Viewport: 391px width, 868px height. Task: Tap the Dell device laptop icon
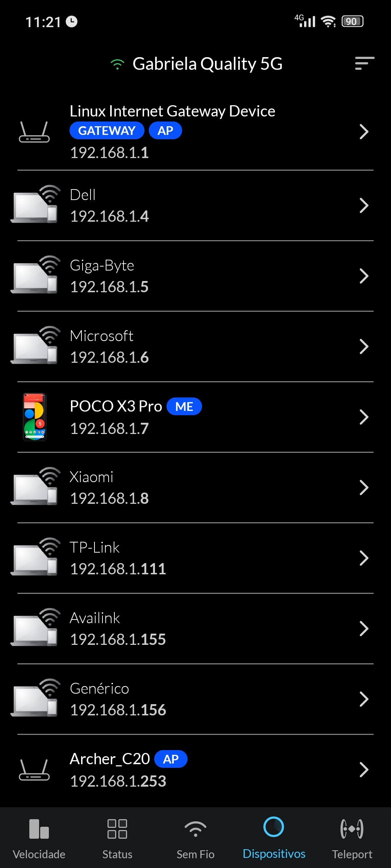(x=35, y=204)
